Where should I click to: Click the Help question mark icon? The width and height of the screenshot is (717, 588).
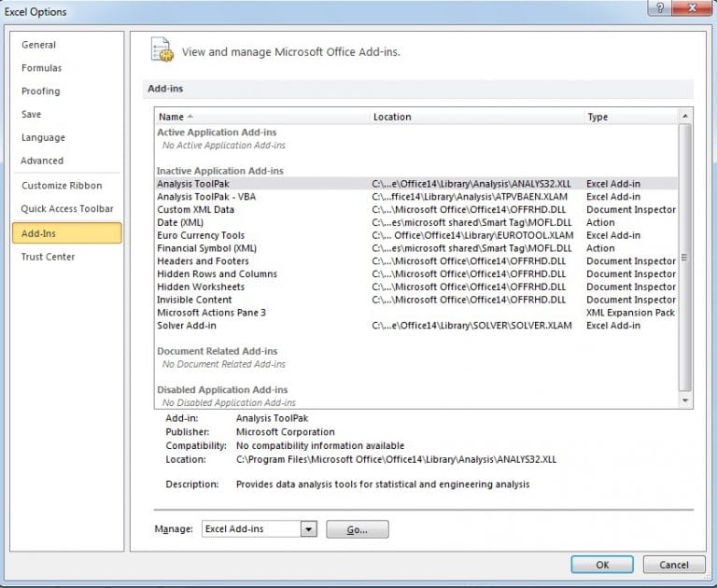coord(662,7)
